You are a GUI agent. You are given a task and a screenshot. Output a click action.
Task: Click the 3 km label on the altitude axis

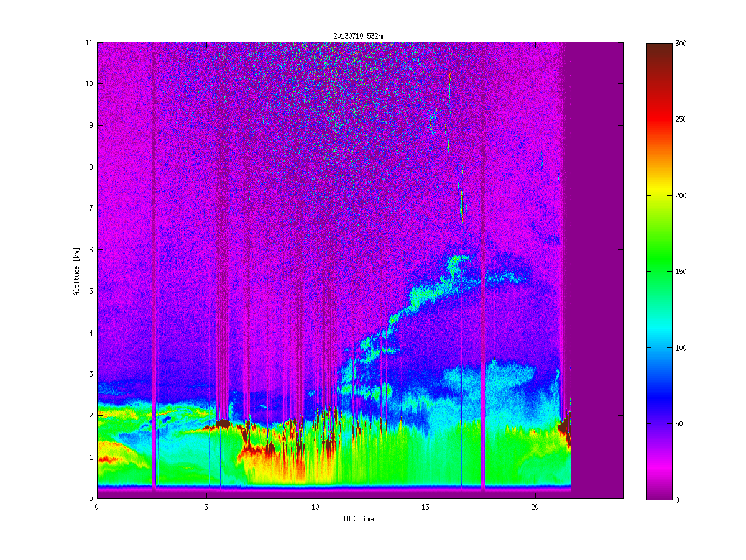pos(91,374)
